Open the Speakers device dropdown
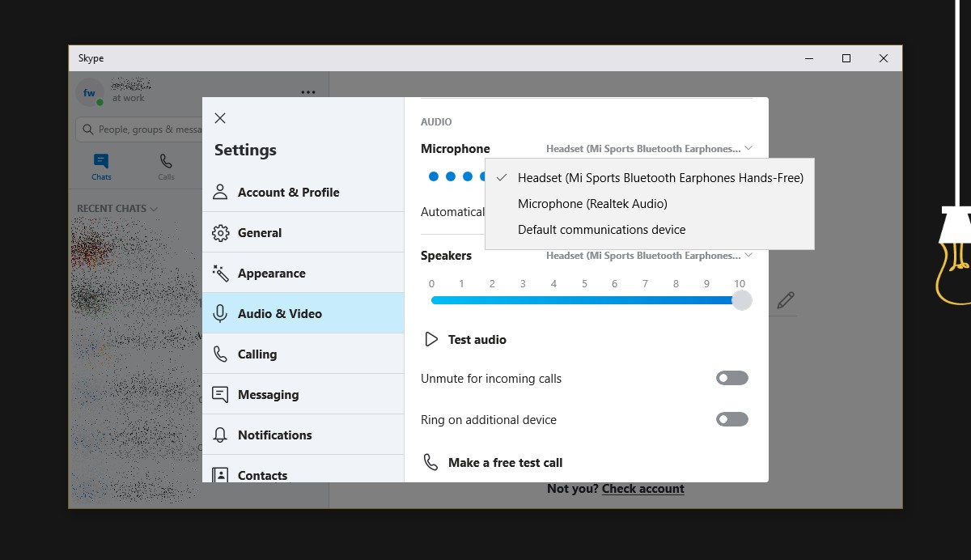This screenshot has height=560, width=971. pyautogui.click(x=647, y=255)
